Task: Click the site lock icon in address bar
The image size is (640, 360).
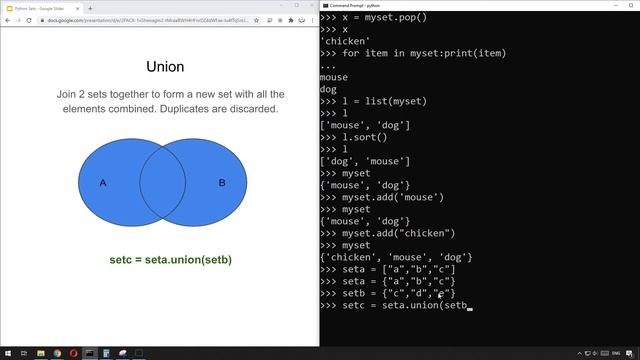Action: 42,20
